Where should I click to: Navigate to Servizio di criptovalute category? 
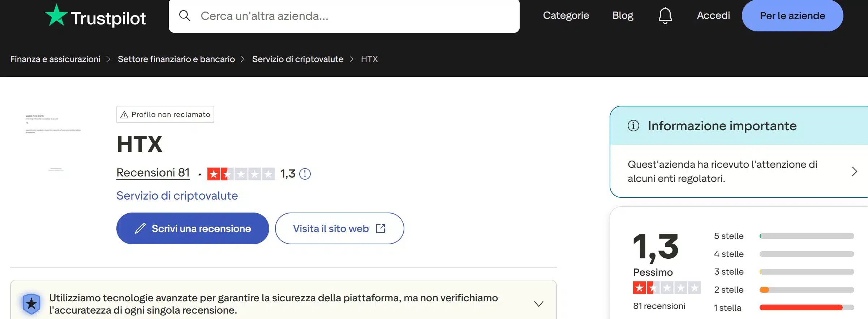[177, 195]
